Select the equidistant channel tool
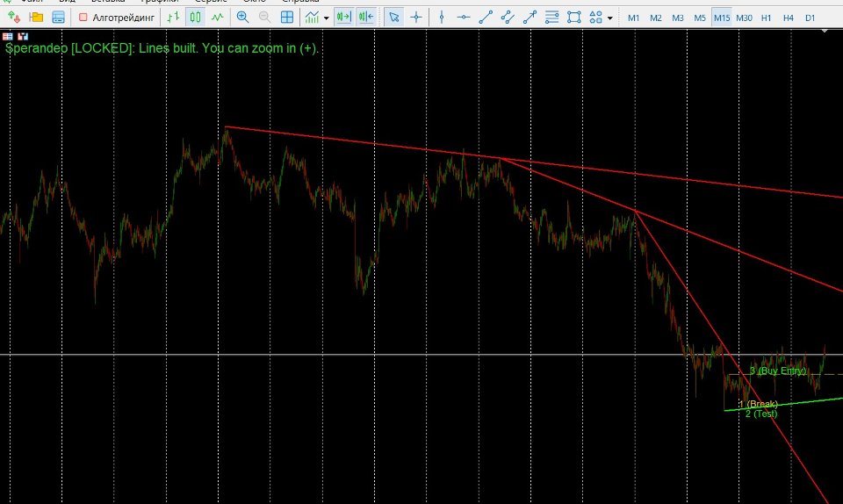 tap(508, 18)
